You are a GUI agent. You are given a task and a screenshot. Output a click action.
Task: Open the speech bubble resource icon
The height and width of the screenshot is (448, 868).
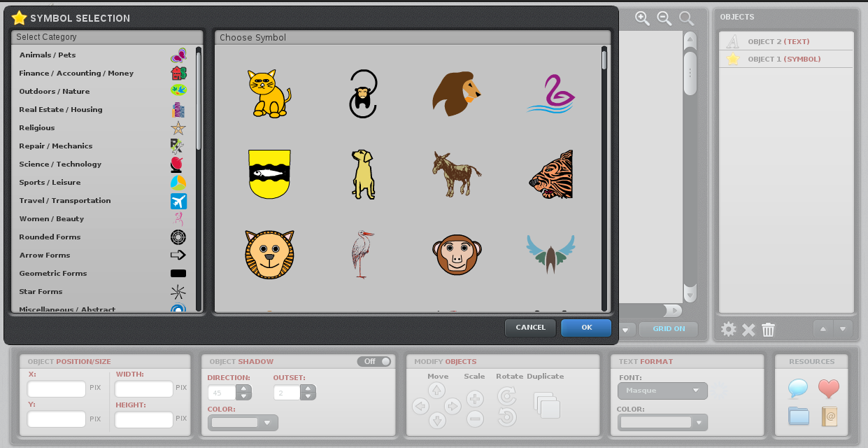pos(798,388)
